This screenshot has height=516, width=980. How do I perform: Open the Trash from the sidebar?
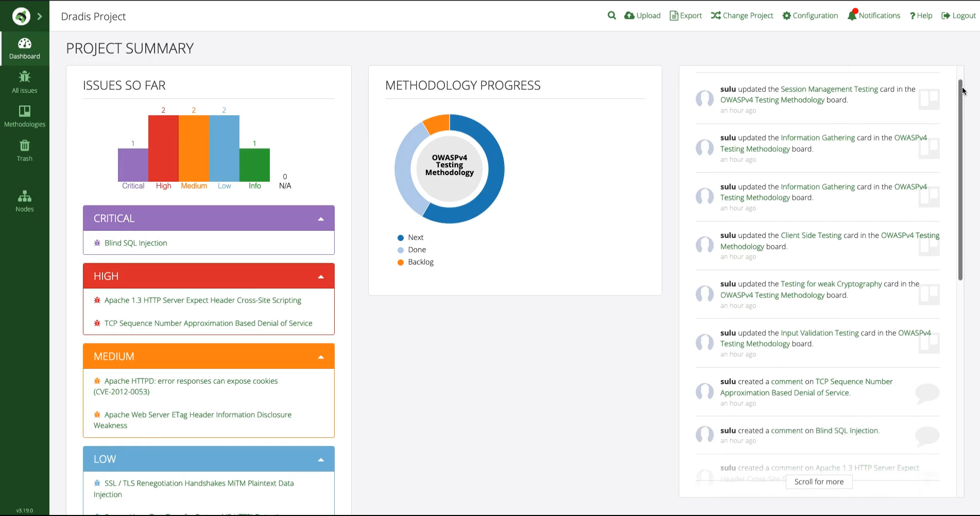click(24, 149)
